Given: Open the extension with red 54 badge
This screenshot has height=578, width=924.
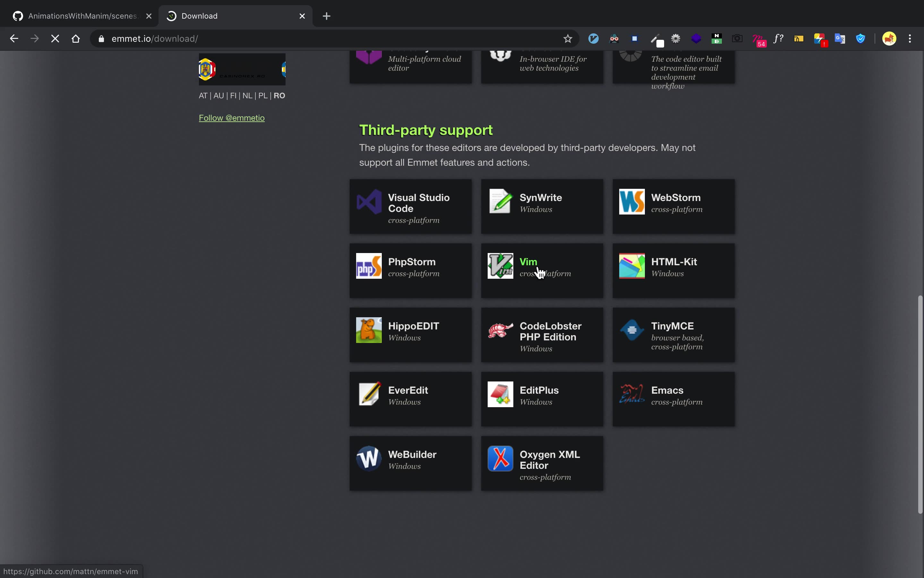Looking at the screenshot, I should pyautogui.click(x=758, y=40).
